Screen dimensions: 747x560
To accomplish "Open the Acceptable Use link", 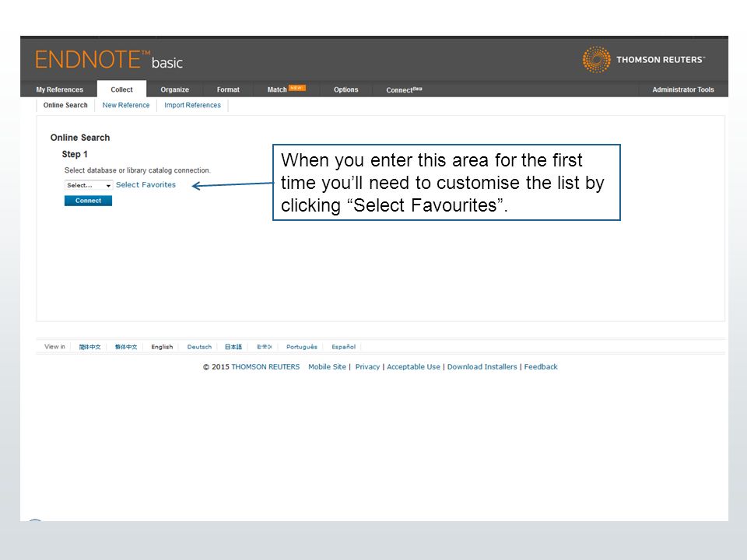I will (x=413, y=367).
